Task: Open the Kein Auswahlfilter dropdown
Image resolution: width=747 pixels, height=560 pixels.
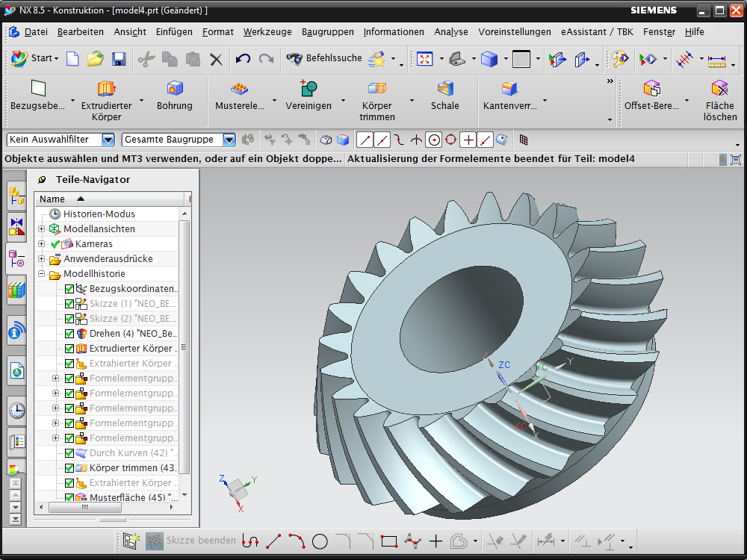Action: tap(108, 140)
